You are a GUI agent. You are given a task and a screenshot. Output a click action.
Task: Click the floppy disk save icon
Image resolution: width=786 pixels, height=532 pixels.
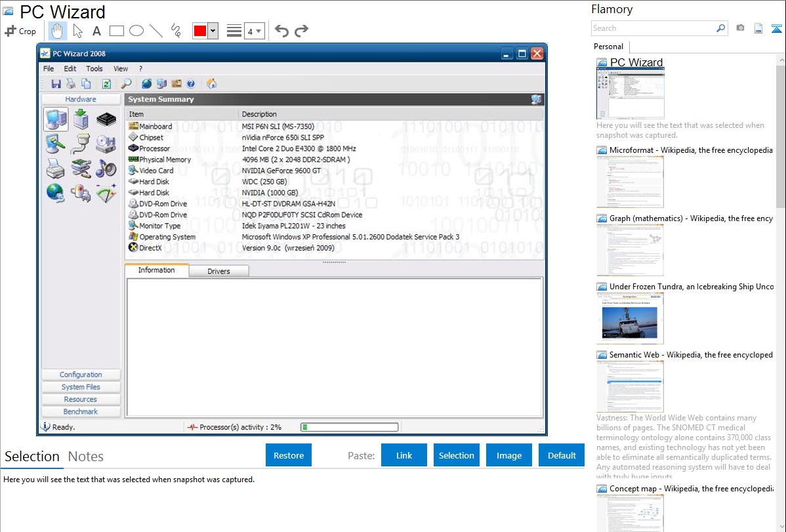coord(56,84)
